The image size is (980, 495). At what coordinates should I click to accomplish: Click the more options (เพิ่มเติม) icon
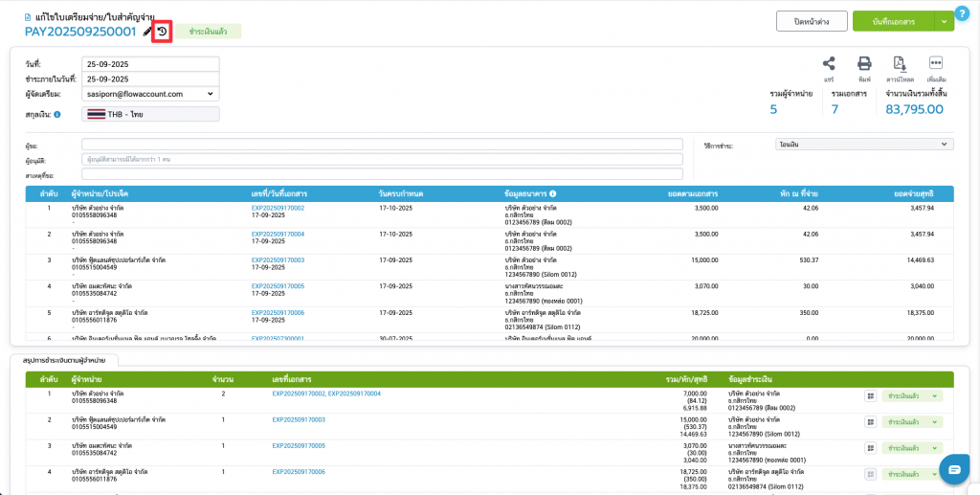coord(936,64)
